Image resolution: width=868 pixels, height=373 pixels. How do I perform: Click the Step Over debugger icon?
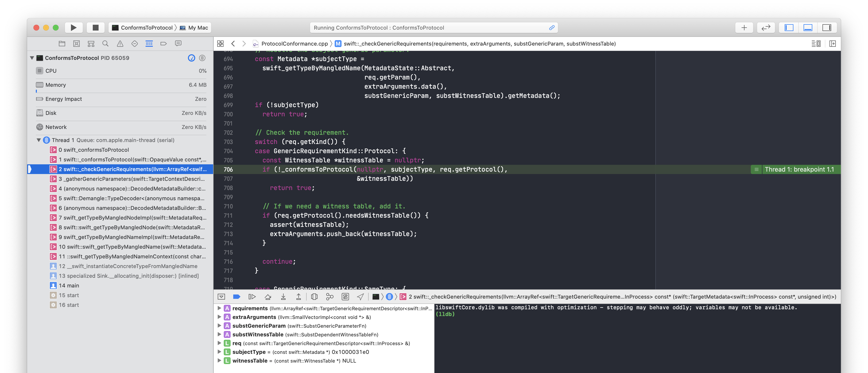268,297
